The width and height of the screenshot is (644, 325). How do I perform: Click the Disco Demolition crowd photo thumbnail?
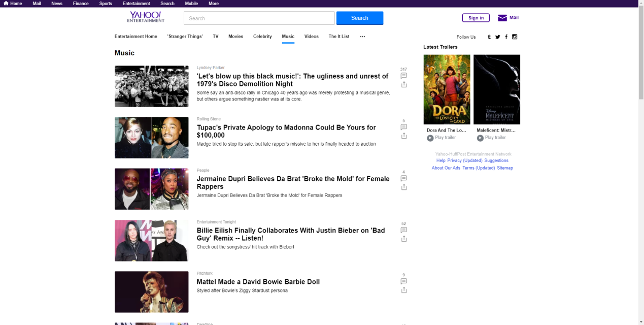pyautogui.click(x=151, y=86)
